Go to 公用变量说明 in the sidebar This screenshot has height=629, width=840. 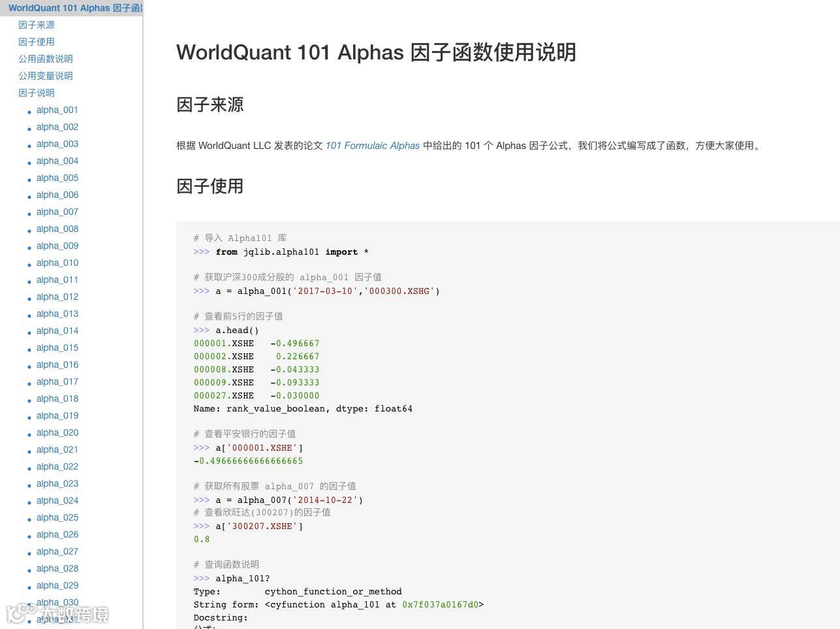coord(46,76)
